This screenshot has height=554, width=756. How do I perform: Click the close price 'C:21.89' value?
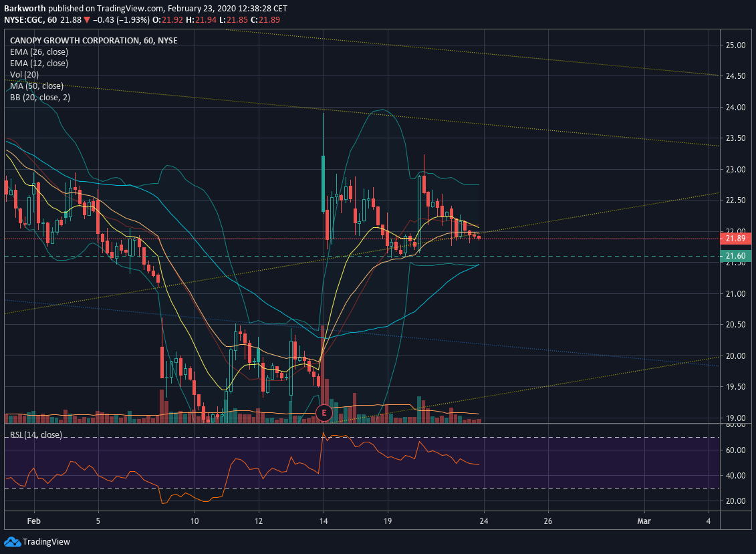[265, 20]
